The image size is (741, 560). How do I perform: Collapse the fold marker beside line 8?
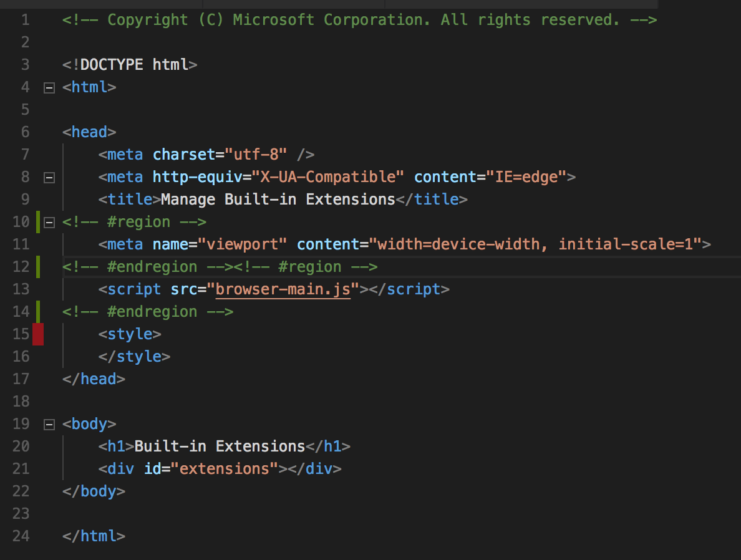pos(49,177)
